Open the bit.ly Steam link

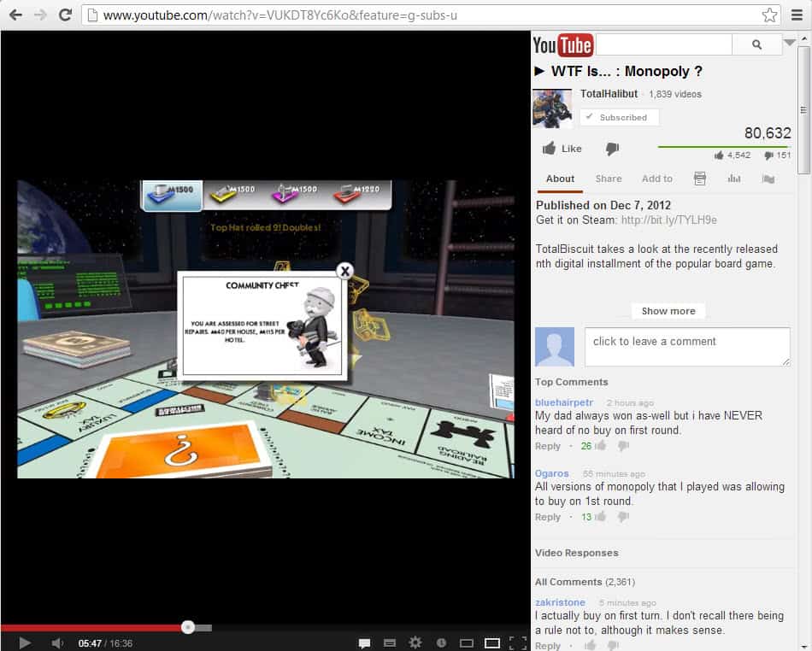669,220
